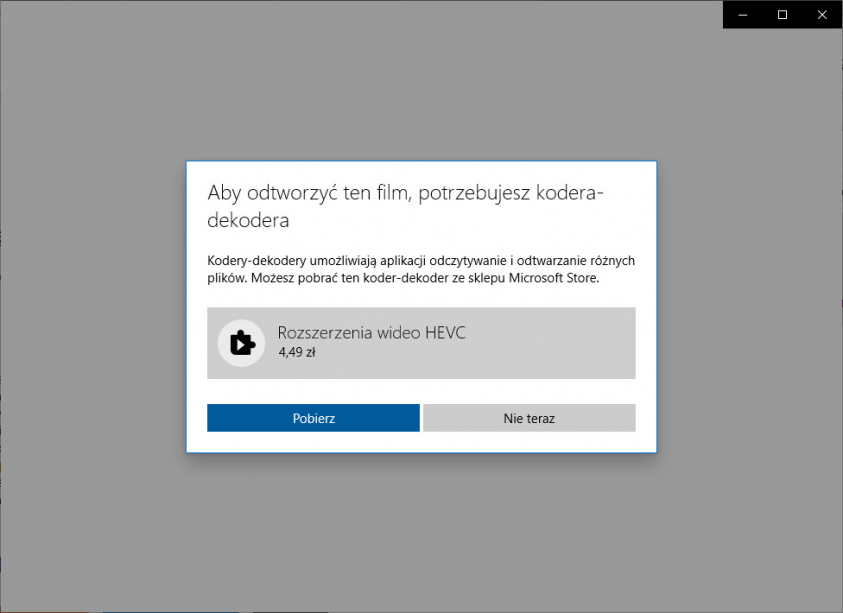Image resolution: width=843 pixels, height=613 pixels.
Task: Click the 4,49 zł price label
Action: [x=297, y=352]
